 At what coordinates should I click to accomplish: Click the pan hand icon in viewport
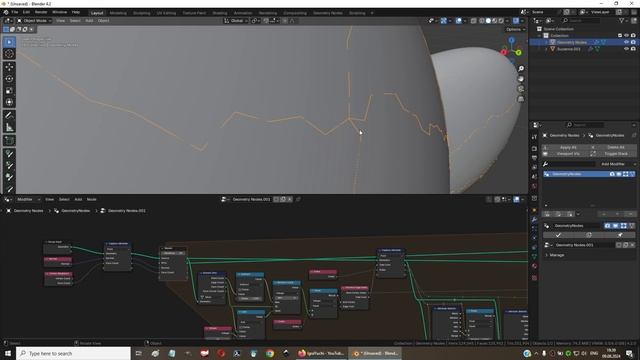pyautogui.click(x=521, y=79)
